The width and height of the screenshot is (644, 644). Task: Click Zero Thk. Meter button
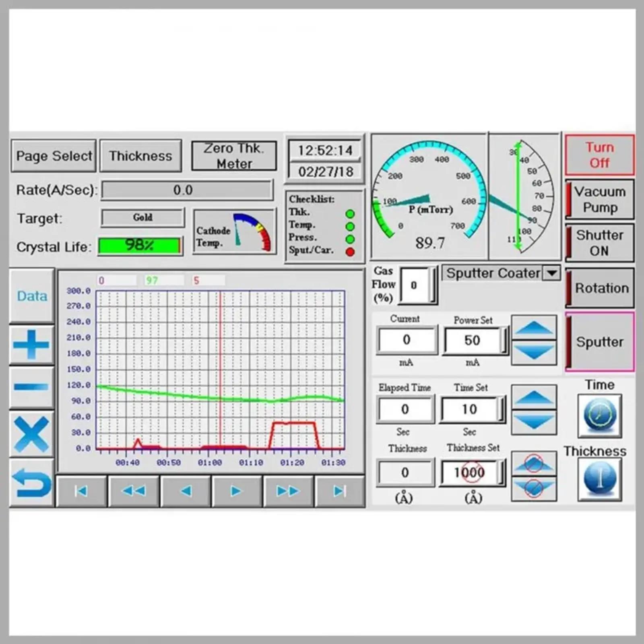pos(234,156)
